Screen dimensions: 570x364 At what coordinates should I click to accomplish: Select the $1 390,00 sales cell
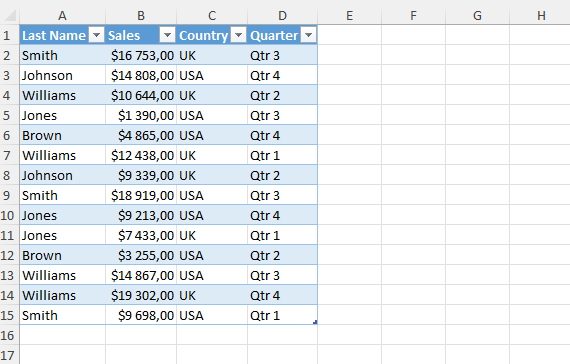(141, 116)
